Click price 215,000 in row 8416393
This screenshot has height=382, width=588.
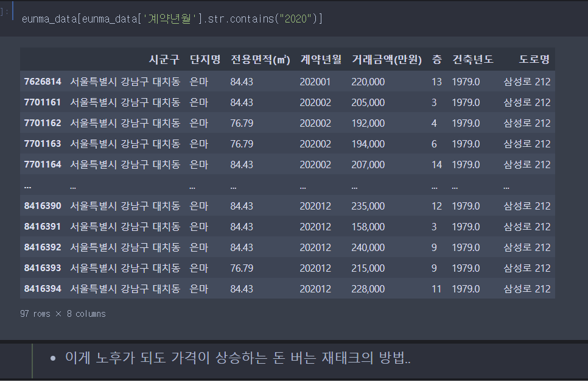[368, 268]
